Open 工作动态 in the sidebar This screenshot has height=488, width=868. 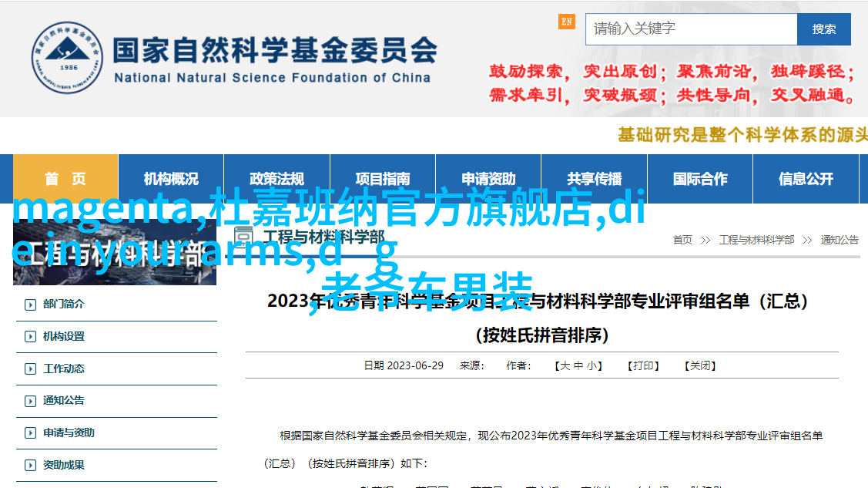click(64, 369)
